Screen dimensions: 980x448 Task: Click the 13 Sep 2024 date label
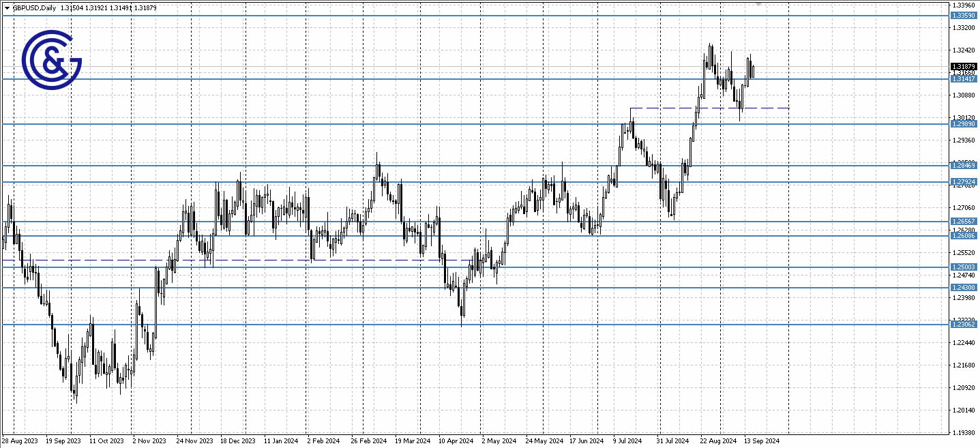pyautogui.click(x=762, y=441)
